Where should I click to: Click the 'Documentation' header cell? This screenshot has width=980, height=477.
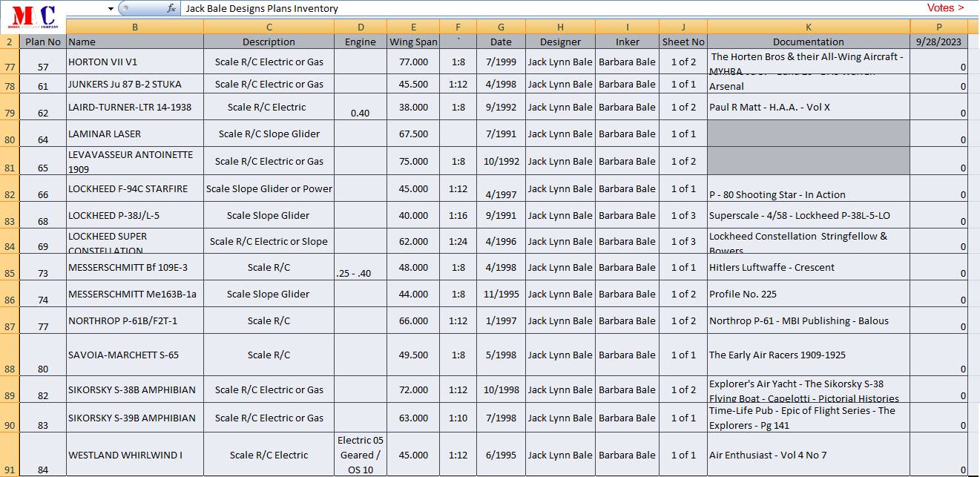[809, 42]
